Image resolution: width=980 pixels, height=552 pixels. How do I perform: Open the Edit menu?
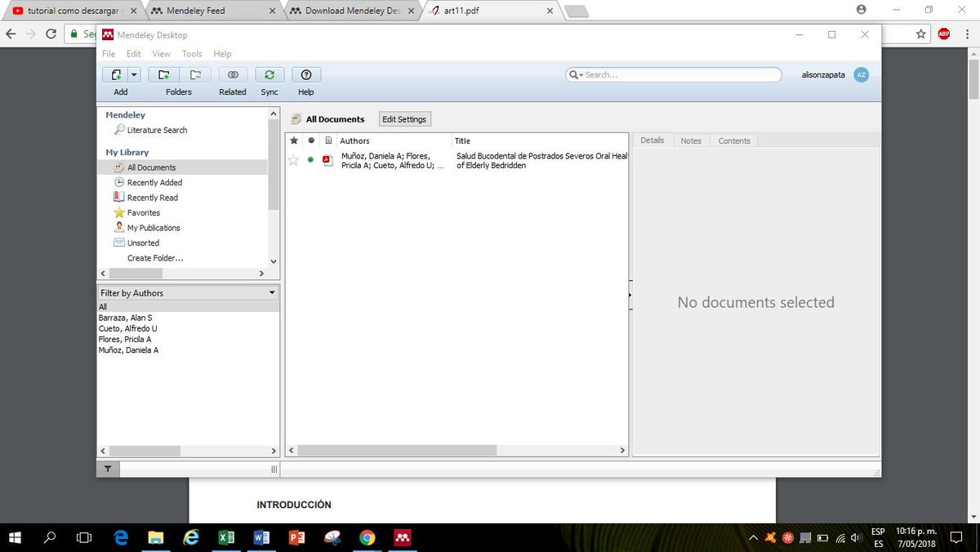[134, 54]
